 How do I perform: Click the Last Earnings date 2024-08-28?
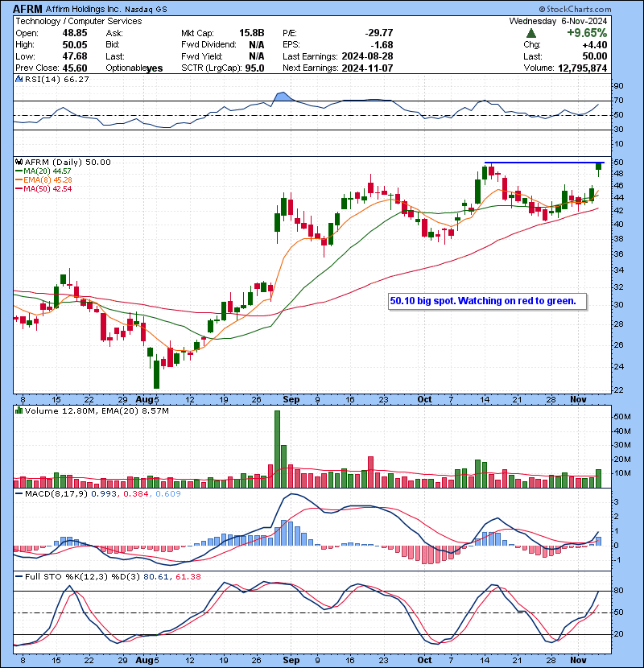(367, 56)
